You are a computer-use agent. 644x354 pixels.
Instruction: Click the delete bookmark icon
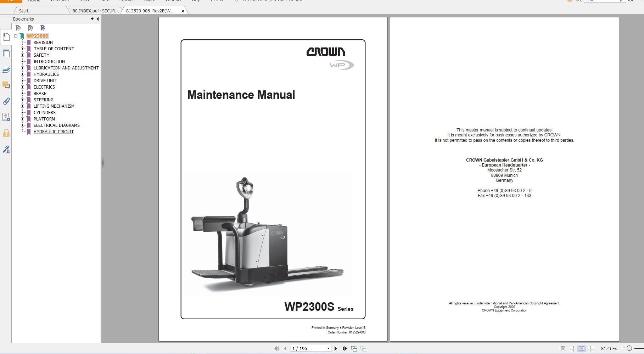point(18,28)
